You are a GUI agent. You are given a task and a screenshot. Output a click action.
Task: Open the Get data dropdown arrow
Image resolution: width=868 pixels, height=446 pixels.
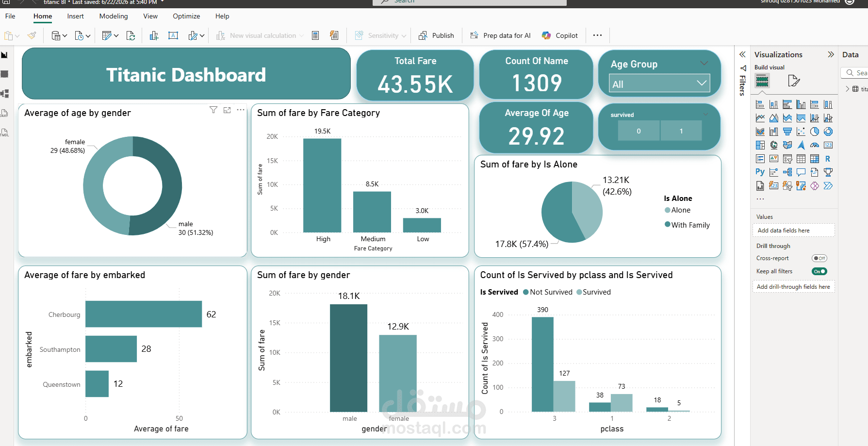65,35
